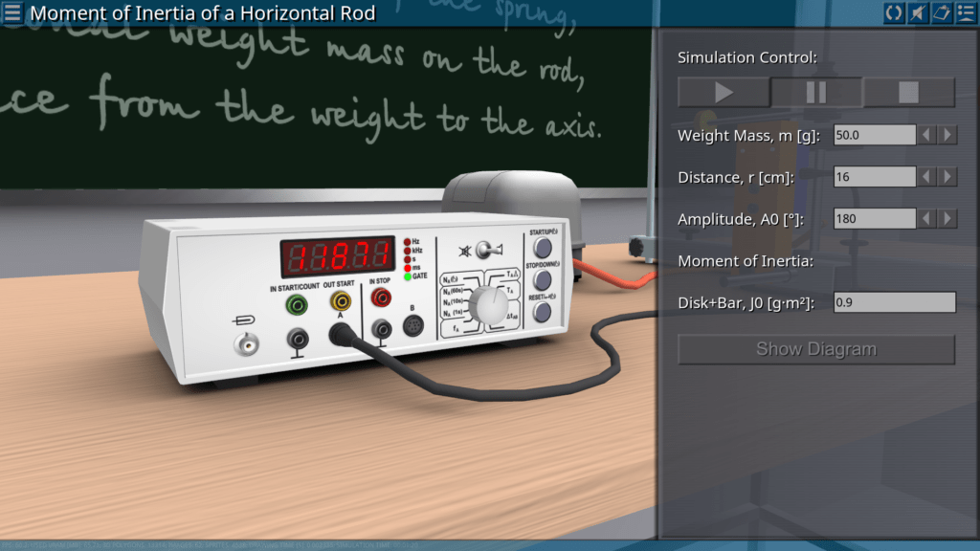Increase the Weight Mass value
Image resolution: width=980 pixels, height=551 pixels.
coord(947,135)
